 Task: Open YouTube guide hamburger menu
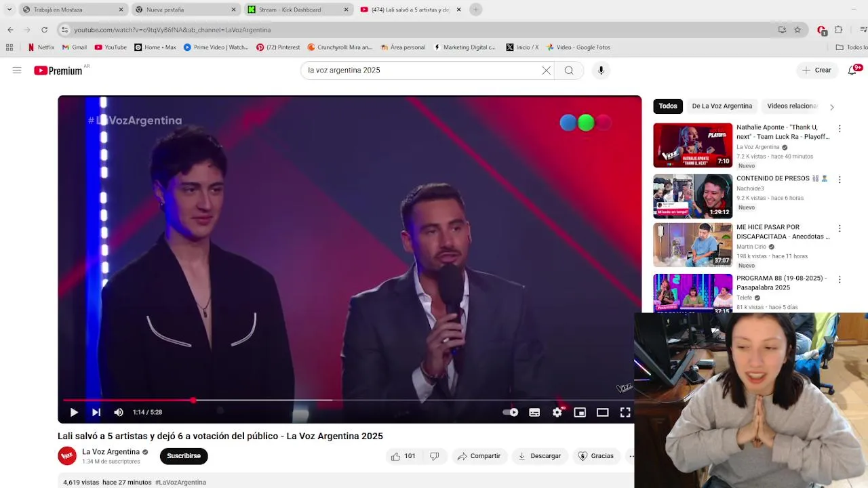[17, 70]
